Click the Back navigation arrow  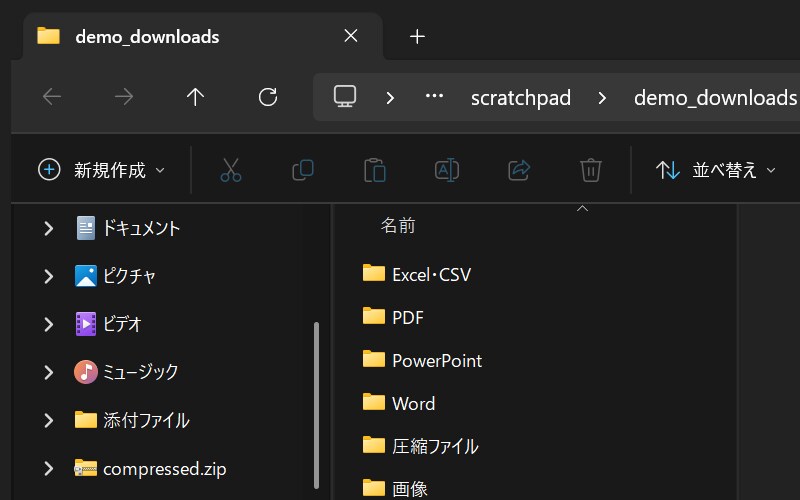[52, 96]
